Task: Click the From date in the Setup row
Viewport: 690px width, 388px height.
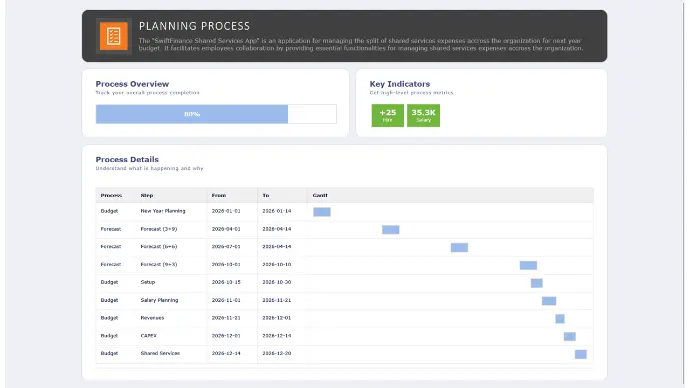Action: (x=226, y=282)
